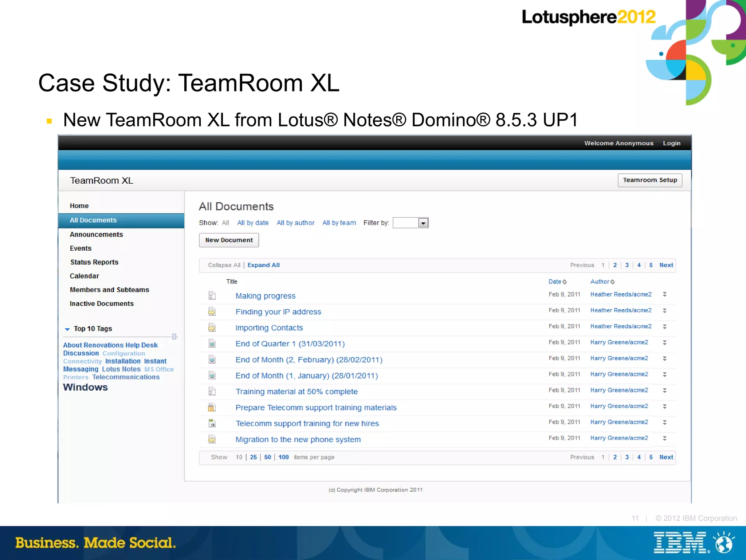Open the Making progress document
The height and width of the screenshot is (560, 746).
coord(265,296)
